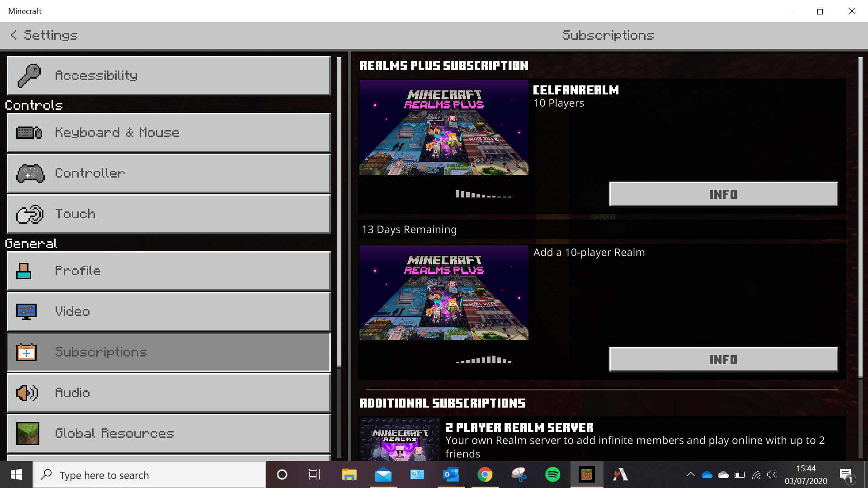The image size is (868, 488).
Task: Go back using the Settings arrow
Action: pyautogui.click(x=14, y=35)
